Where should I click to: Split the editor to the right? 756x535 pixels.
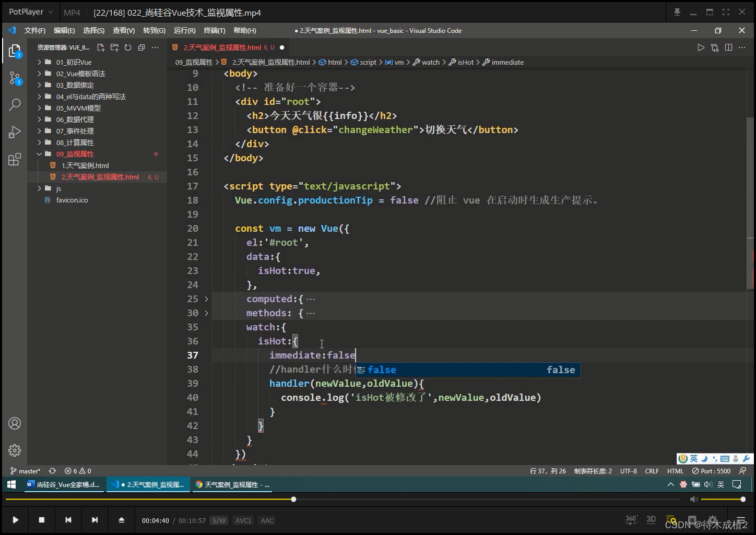(x=729, y=47)
